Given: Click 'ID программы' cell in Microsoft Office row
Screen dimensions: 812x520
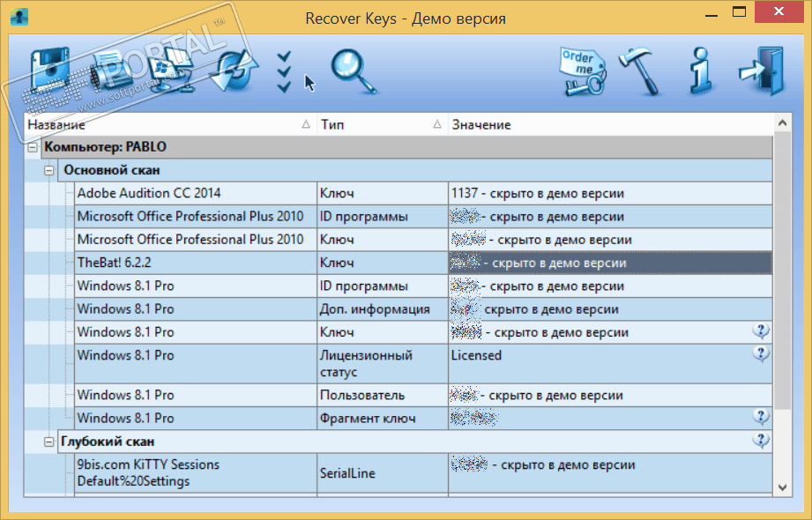Looking at the screenshot, I should pyautogui.click(x=382, y=217).
